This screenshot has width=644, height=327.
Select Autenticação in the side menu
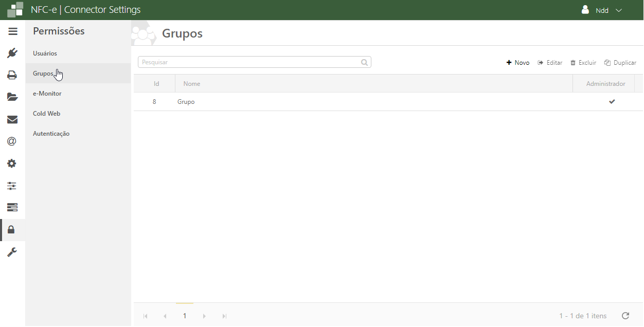(x=51, y=134)
